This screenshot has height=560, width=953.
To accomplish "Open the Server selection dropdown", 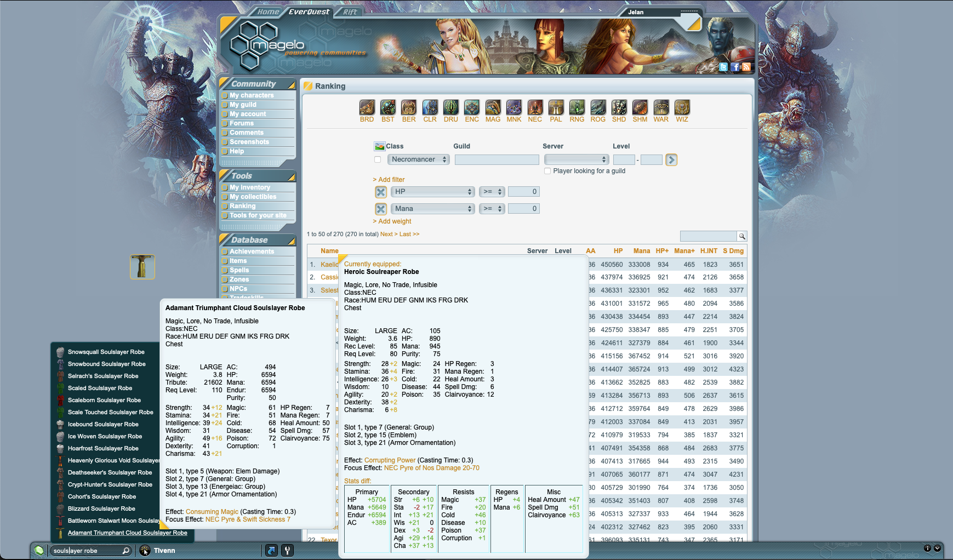I will (x=576, y=159).
